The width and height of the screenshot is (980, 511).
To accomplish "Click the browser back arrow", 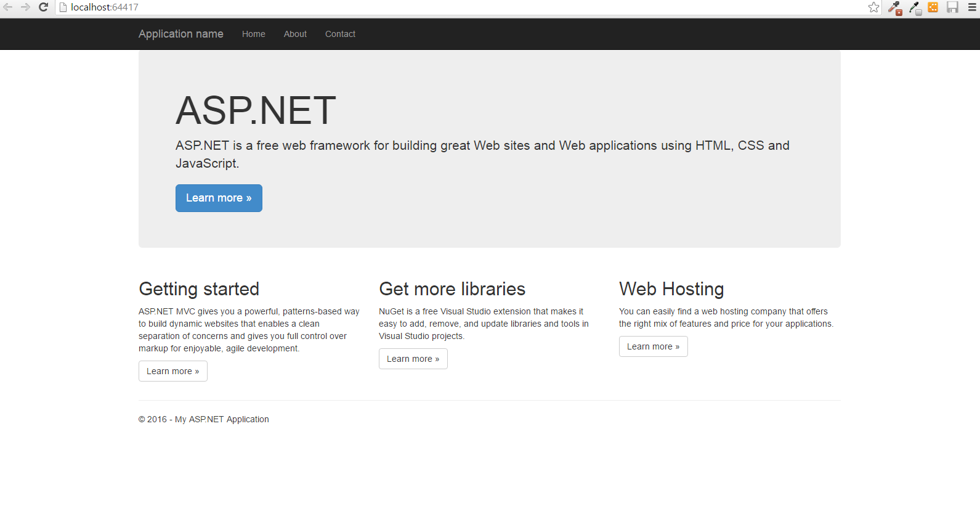I will pos(8,7).
